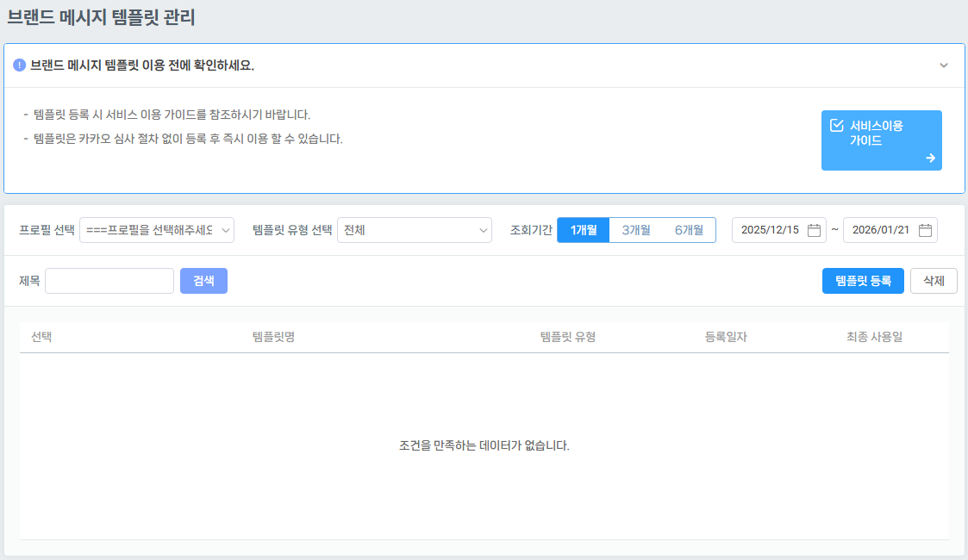This screenshot has width=968, height=560.
Task: Click the 템플릿 유형 table column header
Action: point(568,337)
